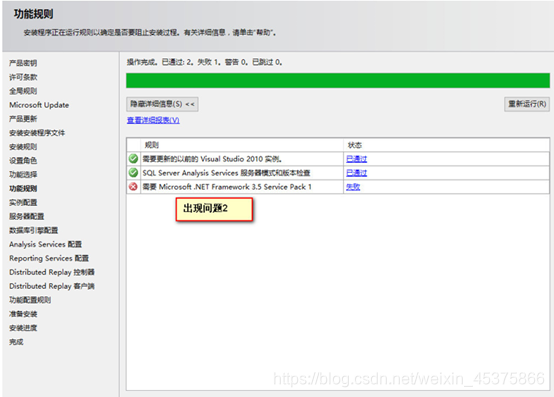
Task: Select the 产品密钥 step in sidebar
Action: coord(23,63)
